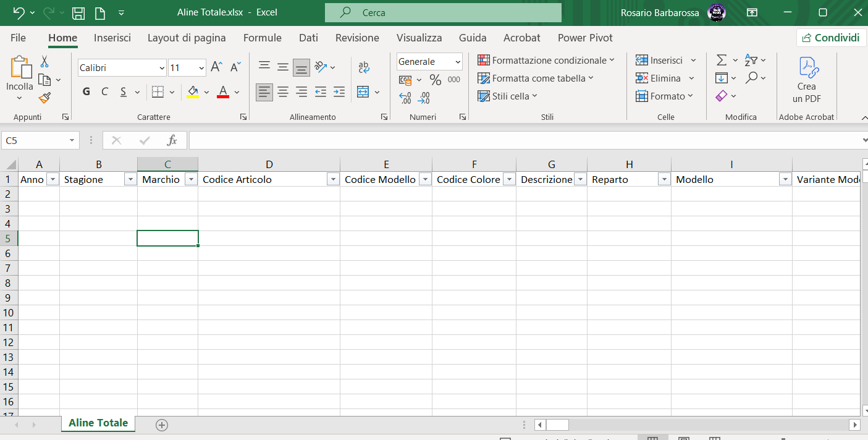This screenshot has width=868, height=440.
Task: Toggle top vertical alignment
Action: tap(264, 67)
